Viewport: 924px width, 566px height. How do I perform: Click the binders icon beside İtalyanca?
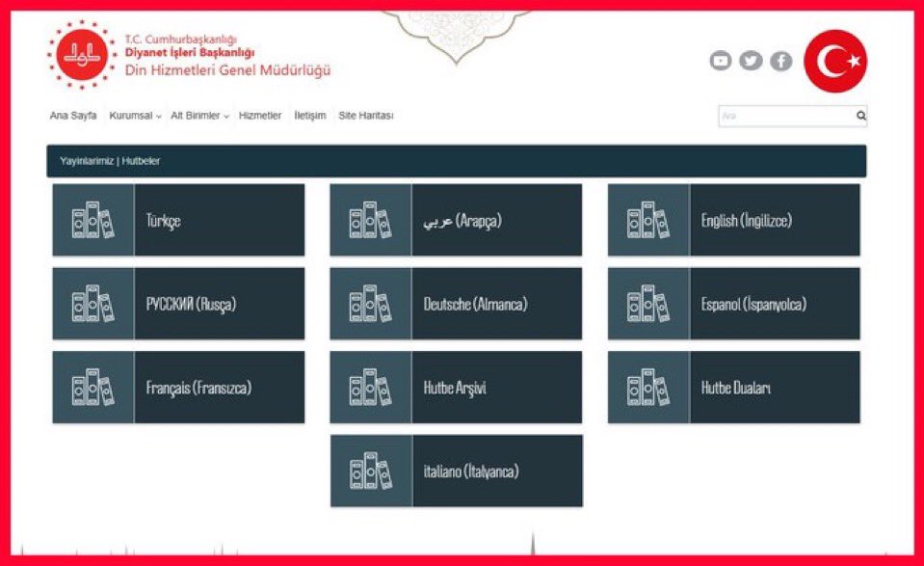(371, 472)
